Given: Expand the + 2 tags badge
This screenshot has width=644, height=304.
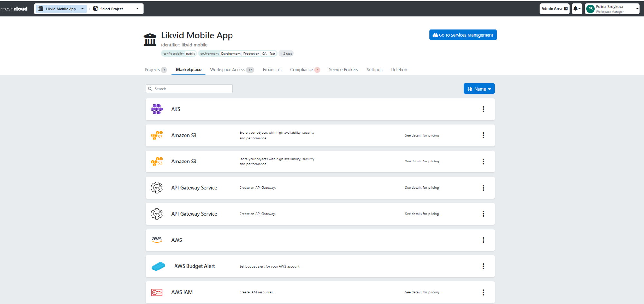Looking at the screenshot, I should click(286, 54).
